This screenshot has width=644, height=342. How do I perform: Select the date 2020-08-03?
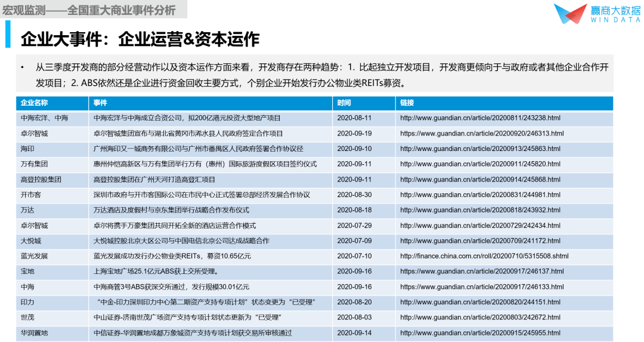point(354,318)
